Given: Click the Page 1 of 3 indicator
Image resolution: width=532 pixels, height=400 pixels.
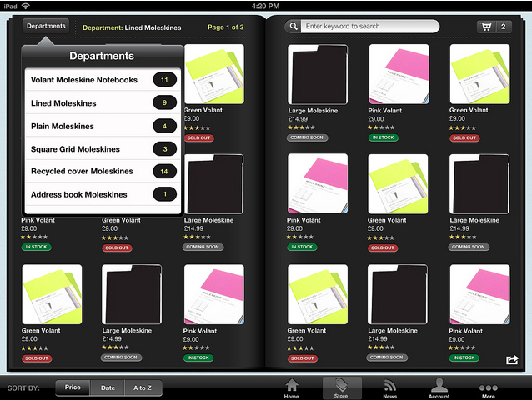Looking at the screenshot, I should (226, 27).
